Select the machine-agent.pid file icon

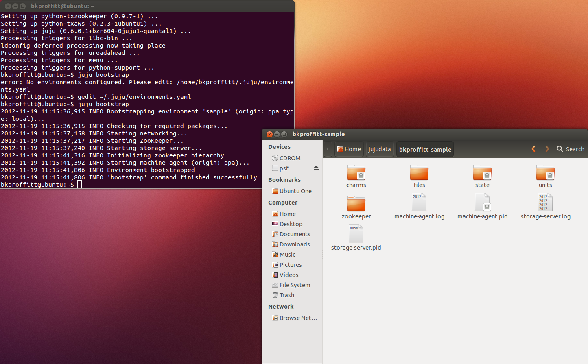pos(482,202)
